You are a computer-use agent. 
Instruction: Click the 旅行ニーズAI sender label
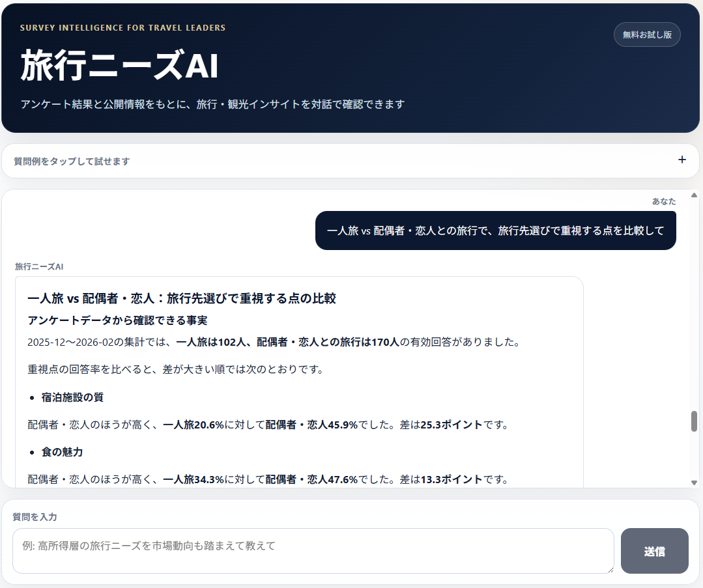(x=39, y=267)
